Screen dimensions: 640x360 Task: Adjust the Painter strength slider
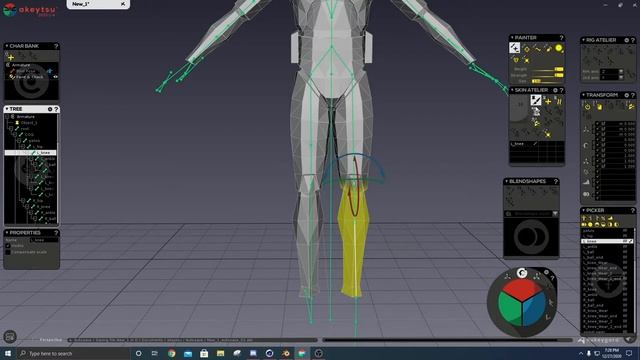(547, 76)
